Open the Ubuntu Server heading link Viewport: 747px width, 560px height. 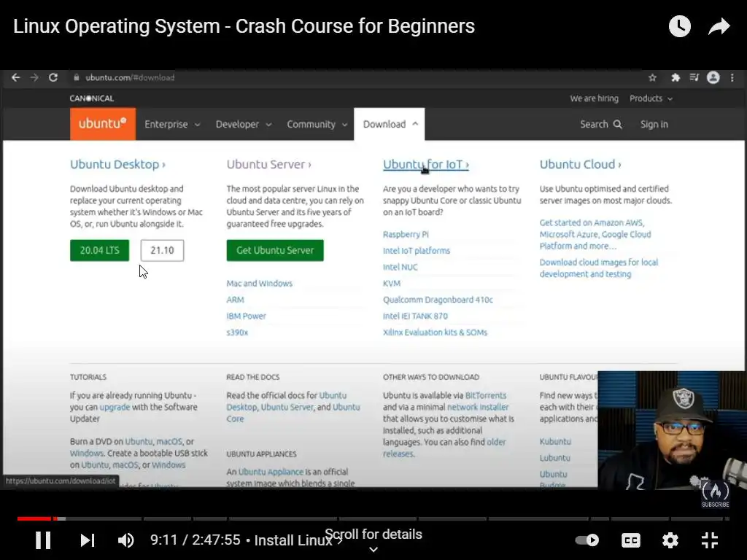268,164
